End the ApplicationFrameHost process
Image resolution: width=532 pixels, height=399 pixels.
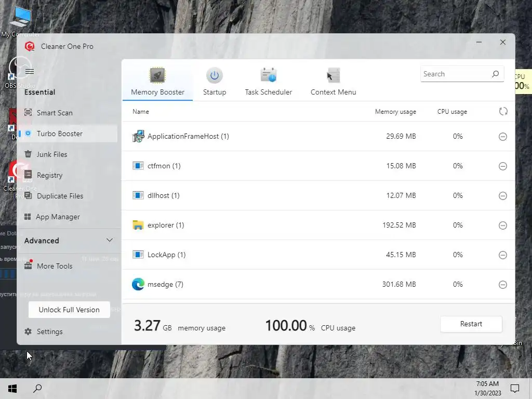click(x=503, y=137)
